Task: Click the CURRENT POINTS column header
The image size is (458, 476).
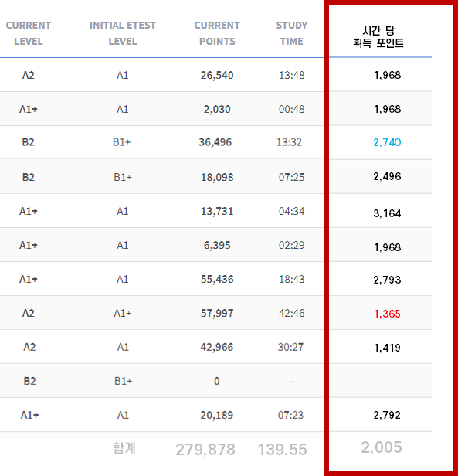Action: [217, 33]
